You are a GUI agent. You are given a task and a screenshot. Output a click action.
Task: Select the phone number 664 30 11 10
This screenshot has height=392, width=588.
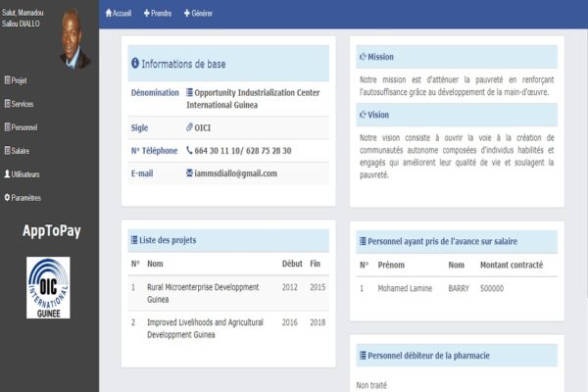[x=218, y=150]
